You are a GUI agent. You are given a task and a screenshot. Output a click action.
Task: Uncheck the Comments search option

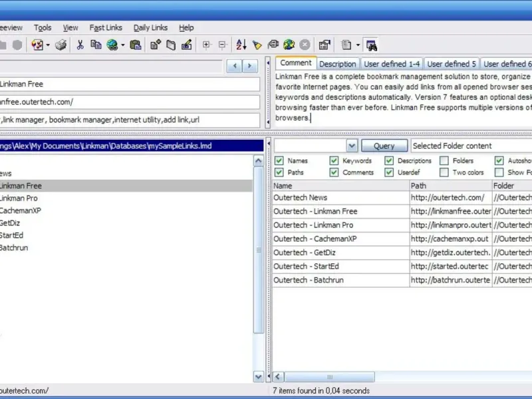pyautogui.click(x=334, y=172)
